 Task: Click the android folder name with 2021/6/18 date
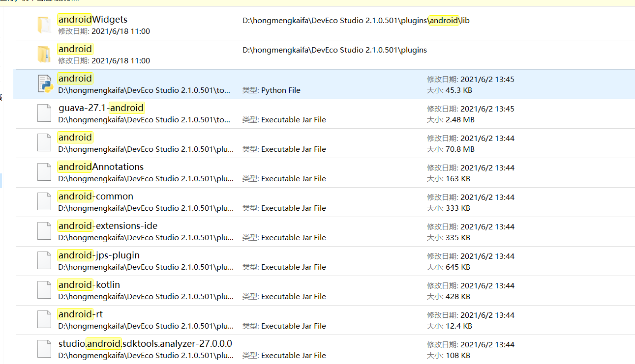click(75, 49)
